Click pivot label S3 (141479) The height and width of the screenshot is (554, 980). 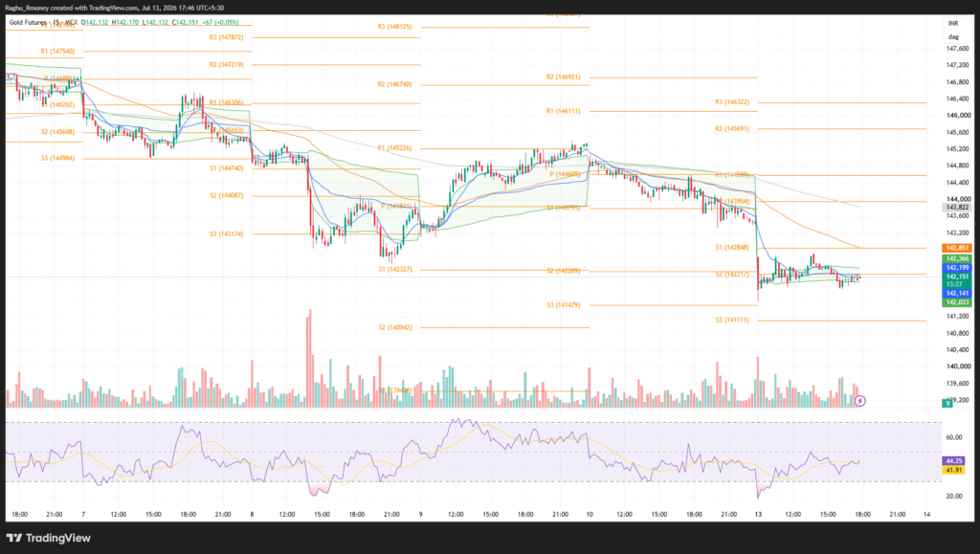click(x=563, y=305)
